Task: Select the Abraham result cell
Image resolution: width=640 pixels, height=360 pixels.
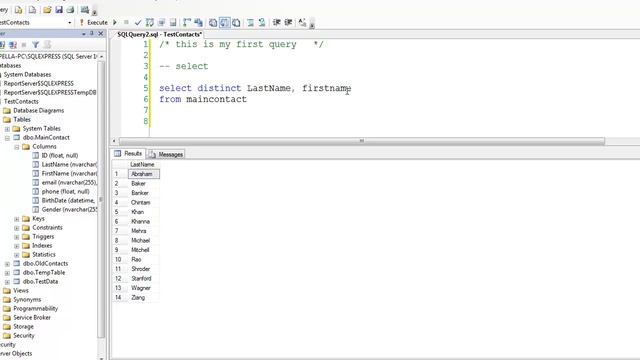Action: coord(144,174)
